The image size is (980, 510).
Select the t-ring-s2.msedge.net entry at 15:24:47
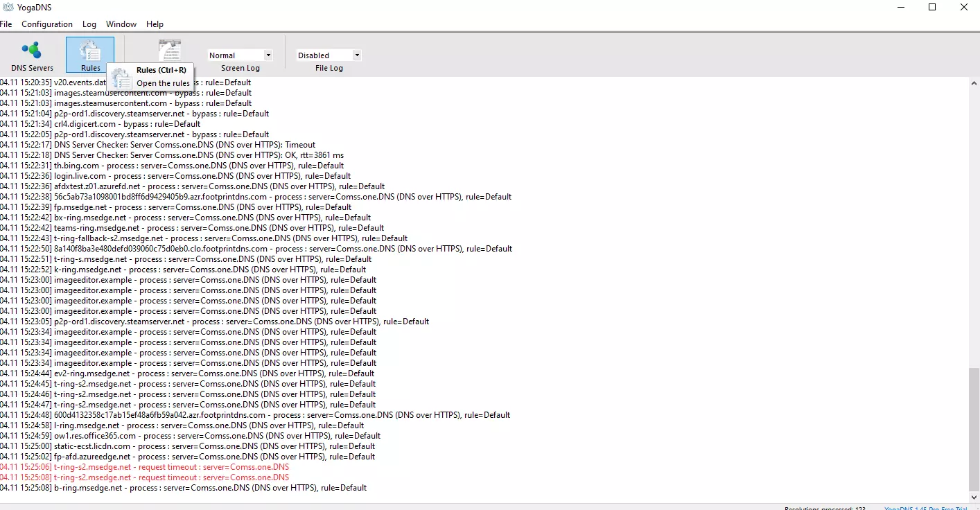click(x=188, y=405)
